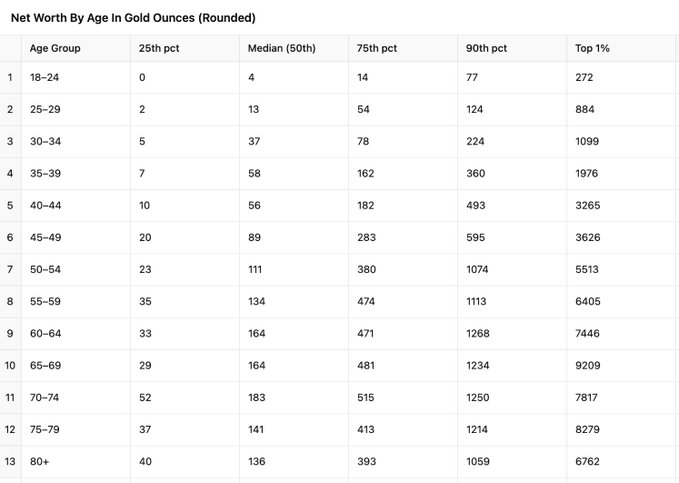Select row number 1
Image resolution: width=679 pixels, height=483 pixels.
tap(10, 77)
